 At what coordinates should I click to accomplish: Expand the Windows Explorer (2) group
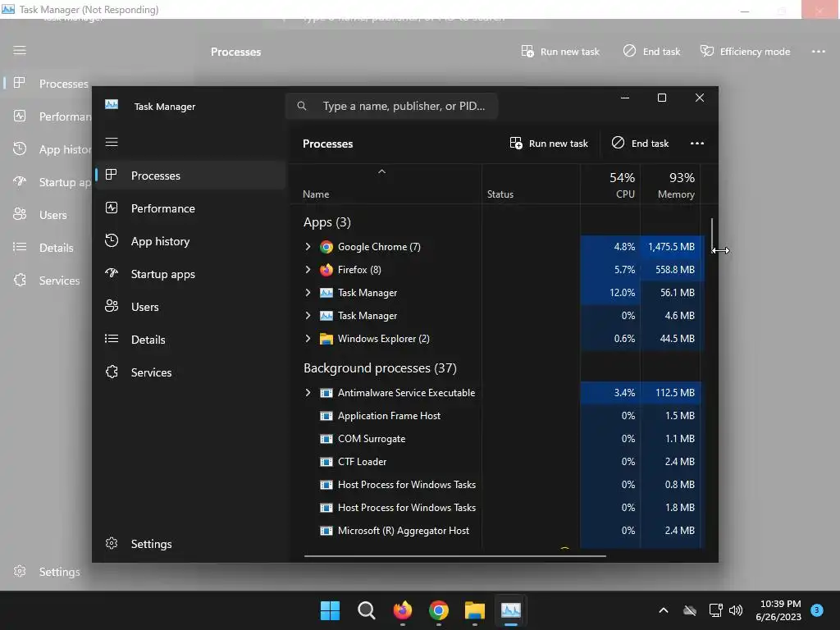pos(308,339)
